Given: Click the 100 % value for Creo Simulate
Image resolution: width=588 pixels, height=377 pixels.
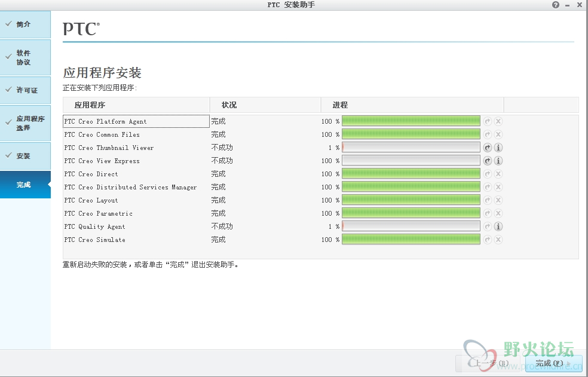Looking at the screenshot, I should [x=330, y=240].
